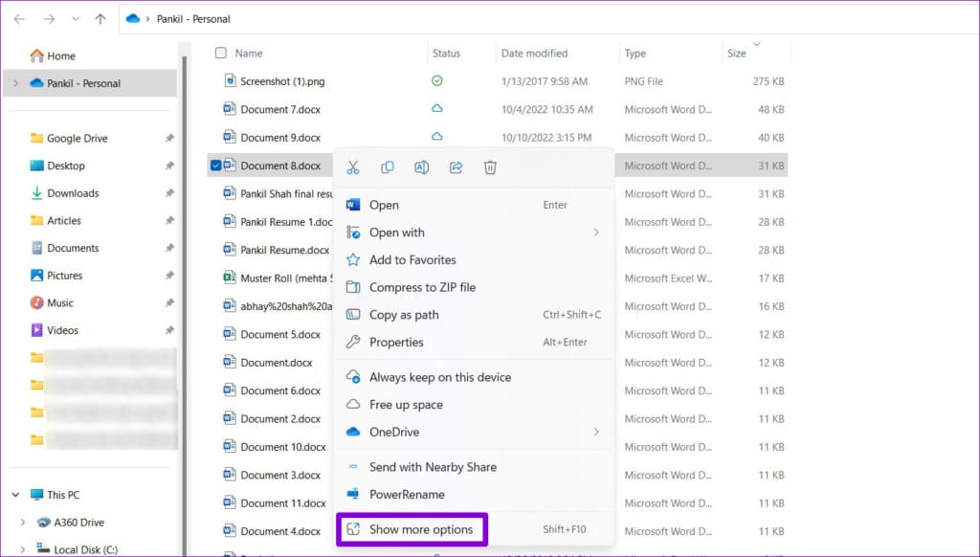This screenshot has height=557, width=980.
Task: Click the Share icon in context menu
Action: pyautogui.click(x=457, y=167)
